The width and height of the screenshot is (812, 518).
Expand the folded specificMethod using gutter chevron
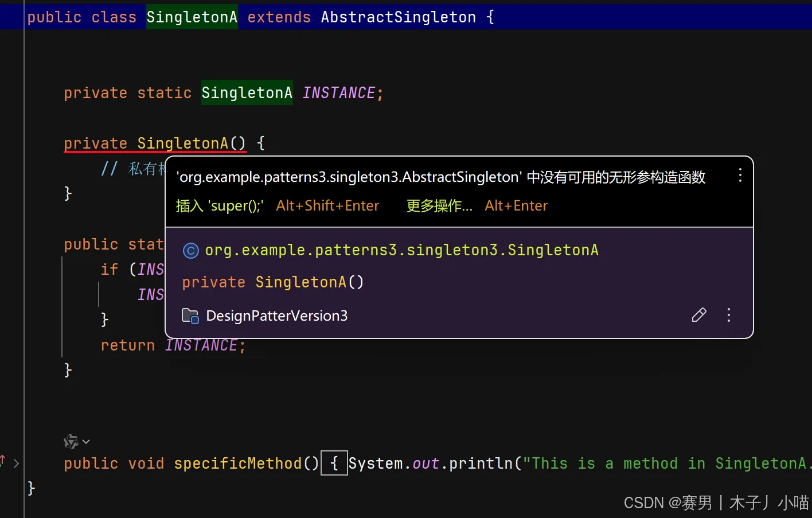pyautogui.click(x=16, y=464)
